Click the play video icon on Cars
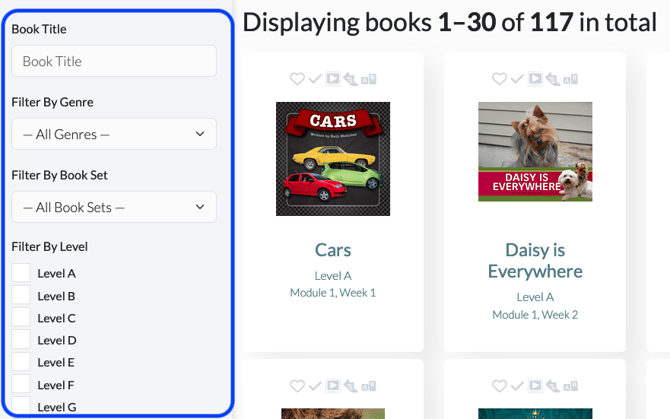Screen dimensions: 670x419 click(333, 79)
